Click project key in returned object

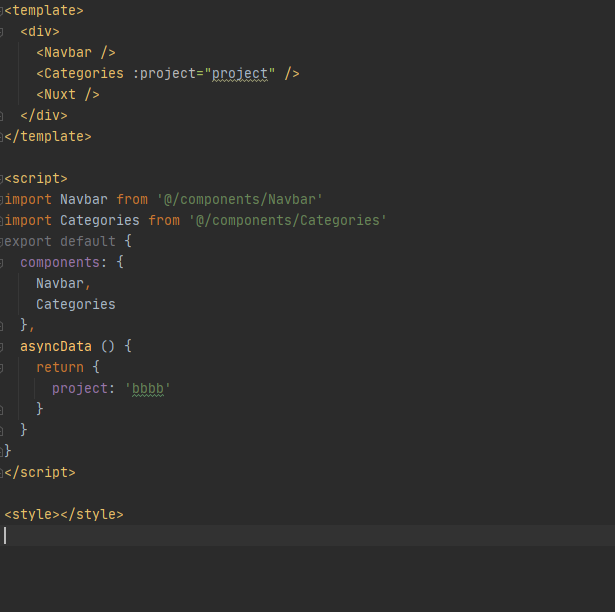click(80, 388)
